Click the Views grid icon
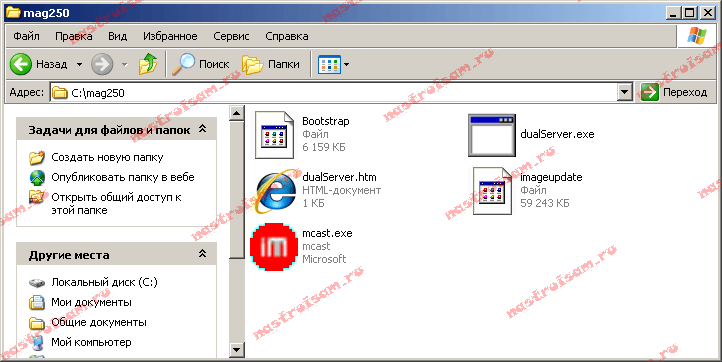The height and width of the screenshot is (362, 722). (329, 64)
